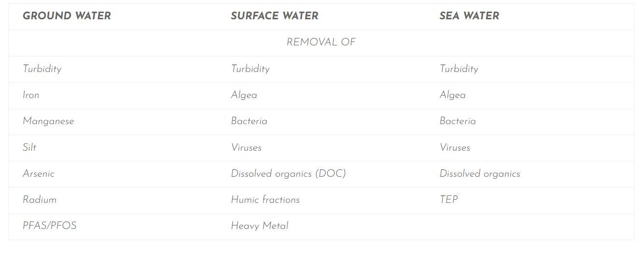644x268 pixels.
Task: Click the Silt cell
Action: (29, 147)
